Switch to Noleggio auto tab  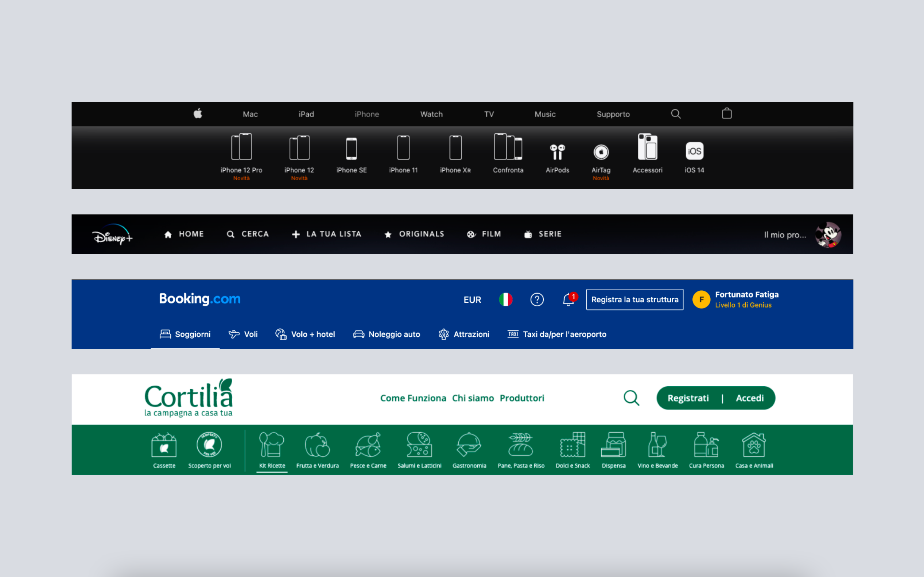387,334
